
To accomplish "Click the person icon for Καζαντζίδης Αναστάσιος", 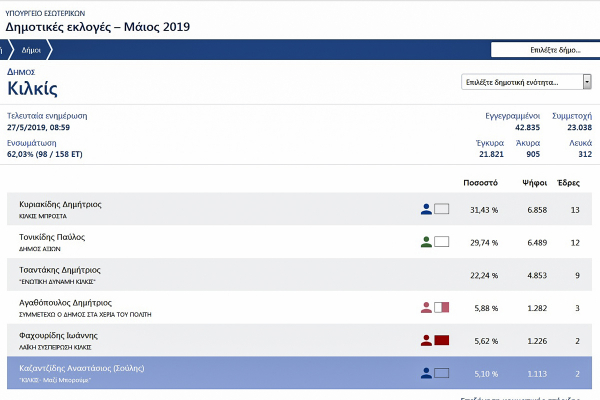I will [x=426, y=373].
